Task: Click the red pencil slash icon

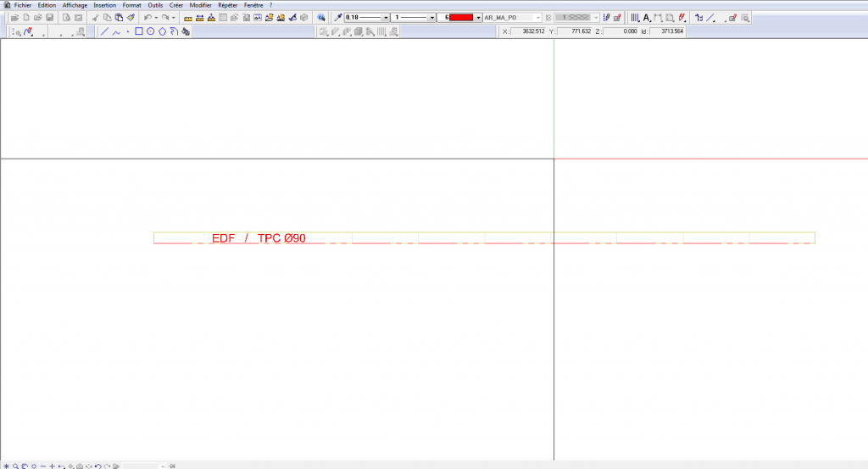Action: (x=682, y=18)
